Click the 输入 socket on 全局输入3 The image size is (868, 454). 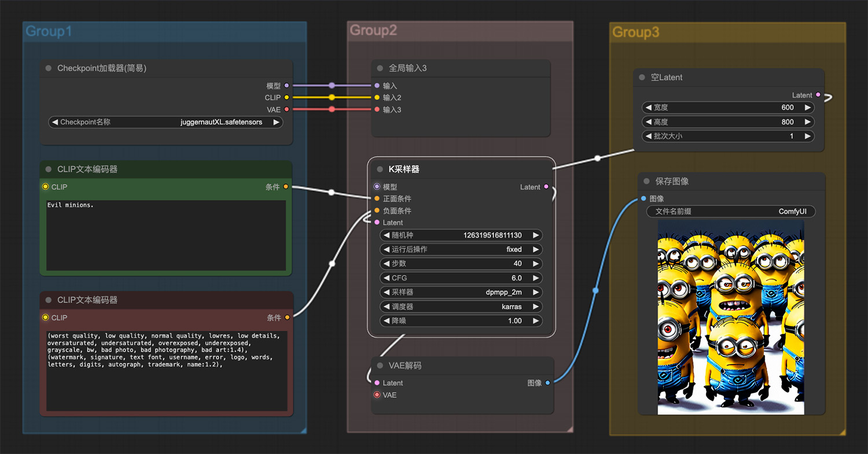click(377, 86)
